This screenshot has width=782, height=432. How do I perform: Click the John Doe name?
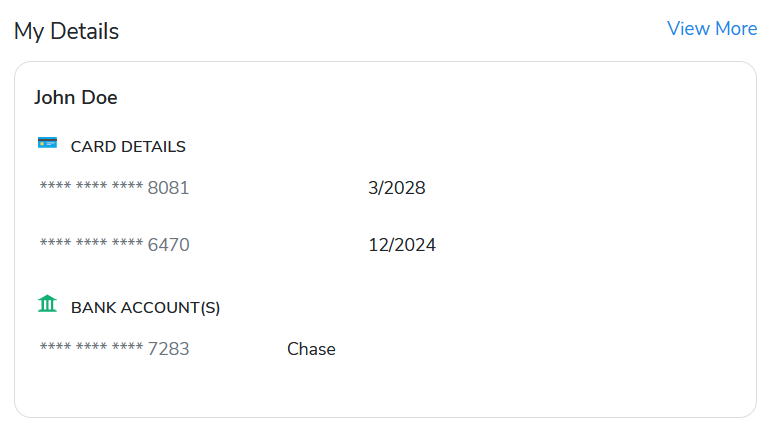pos(76,97)
